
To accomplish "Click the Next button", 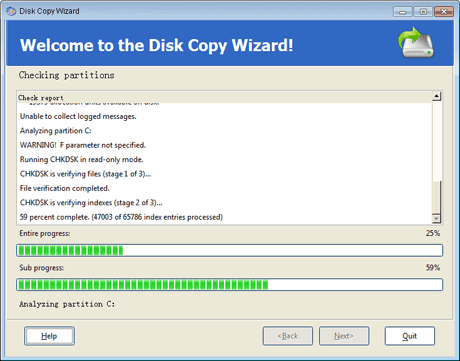I will tap(344, 336).
